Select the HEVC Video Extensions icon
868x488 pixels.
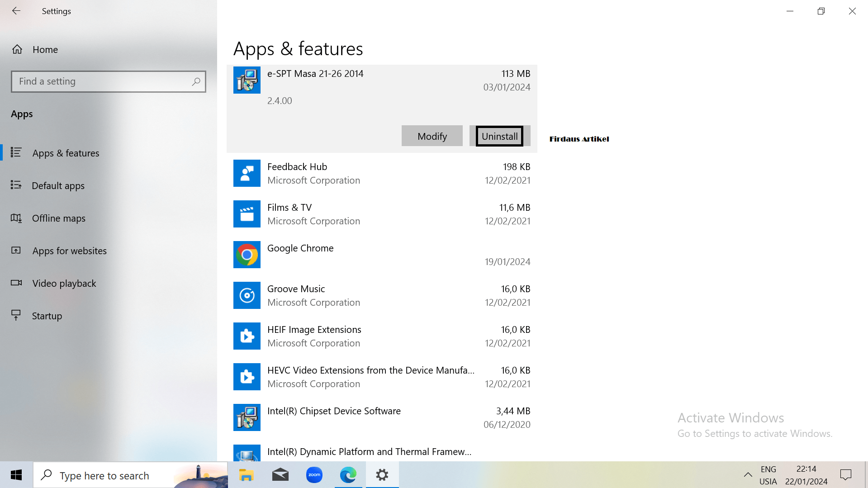[x=247, y=377]
